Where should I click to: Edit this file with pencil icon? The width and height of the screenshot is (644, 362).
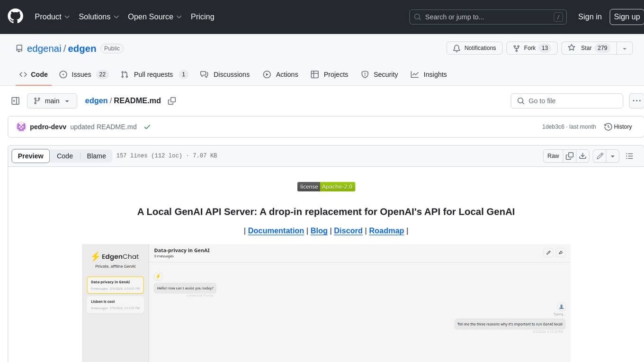600,156
